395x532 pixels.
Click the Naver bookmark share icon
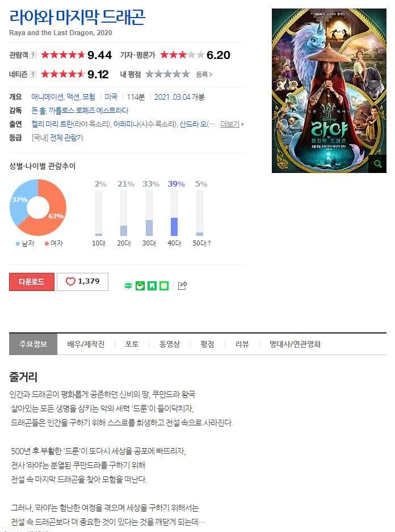pos(152,286)
